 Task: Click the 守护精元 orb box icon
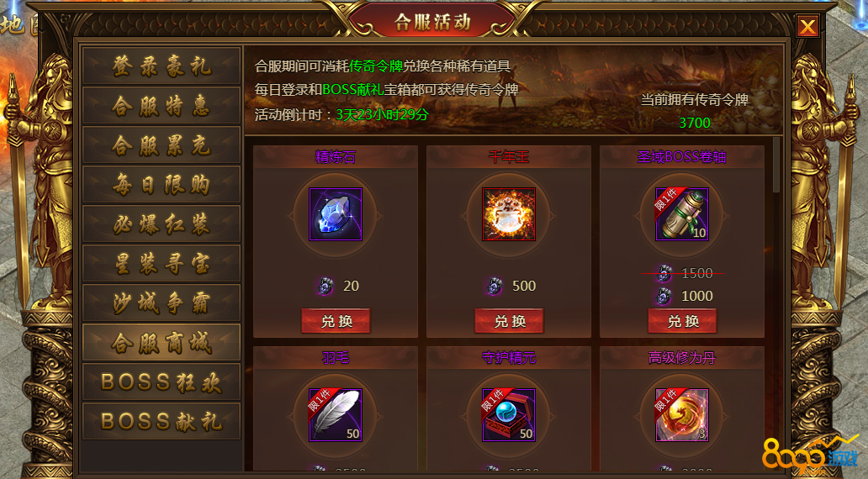tap(509, 415)
